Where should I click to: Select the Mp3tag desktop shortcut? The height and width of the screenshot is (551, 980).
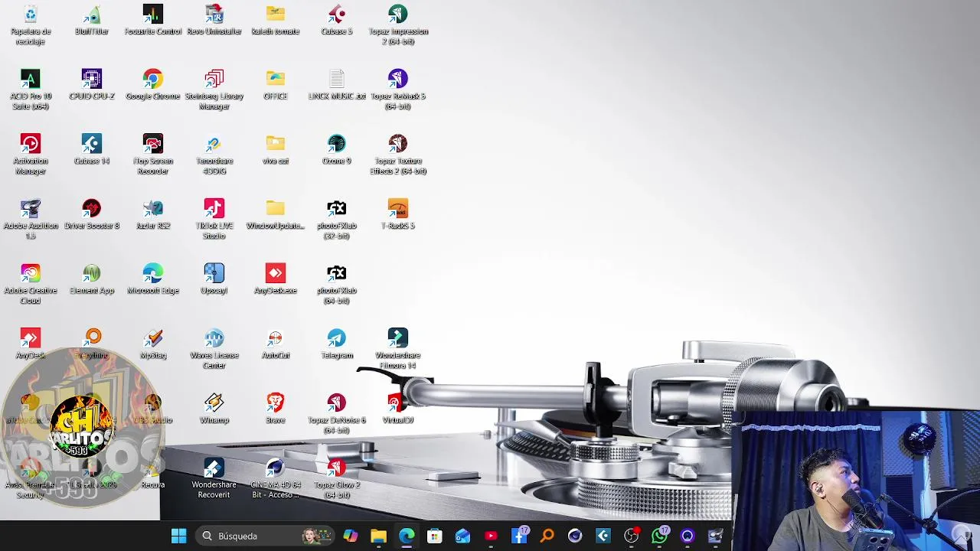153,345
